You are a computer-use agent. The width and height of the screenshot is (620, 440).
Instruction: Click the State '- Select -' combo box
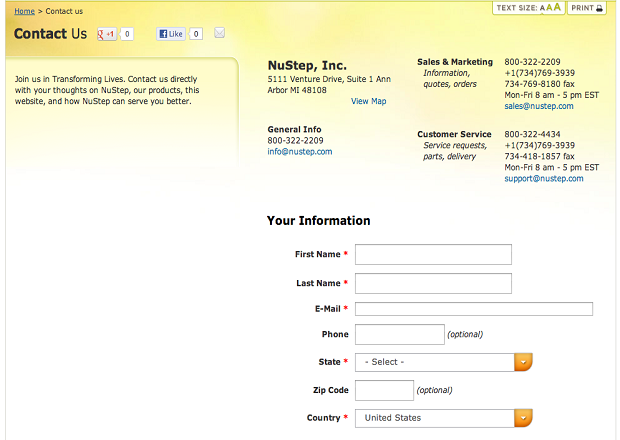click(x=444, y=362)
